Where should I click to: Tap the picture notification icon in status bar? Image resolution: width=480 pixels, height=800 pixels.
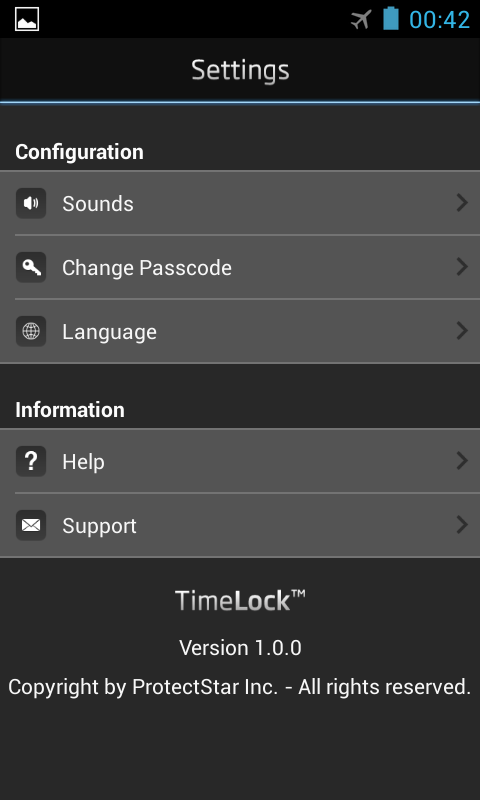pos(27,19)
